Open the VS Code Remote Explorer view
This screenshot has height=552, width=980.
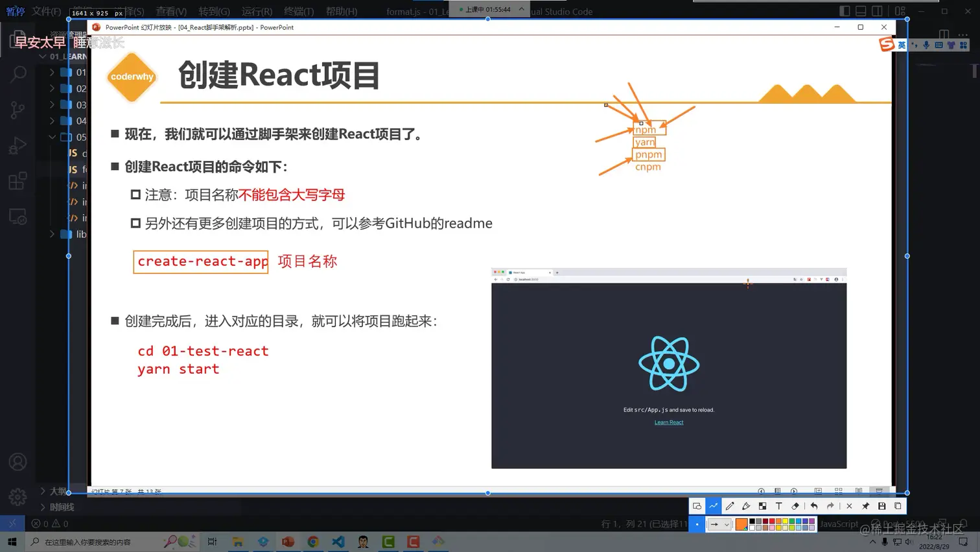[x=18, y=217]
